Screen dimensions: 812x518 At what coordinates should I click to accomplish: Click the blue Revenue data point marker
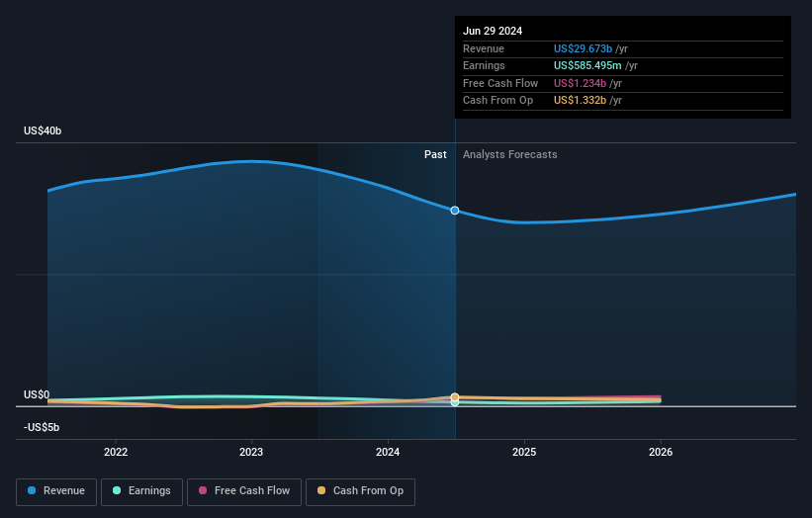(455, 211)
